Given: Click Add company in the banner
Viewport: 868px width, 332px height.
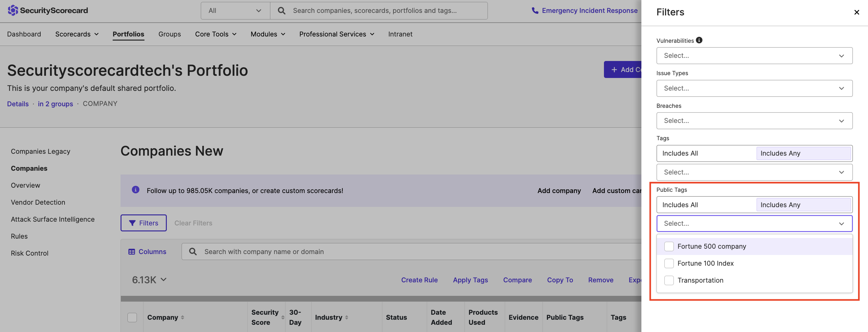Looking at the screenshot, I should click(x=559, y=191).
